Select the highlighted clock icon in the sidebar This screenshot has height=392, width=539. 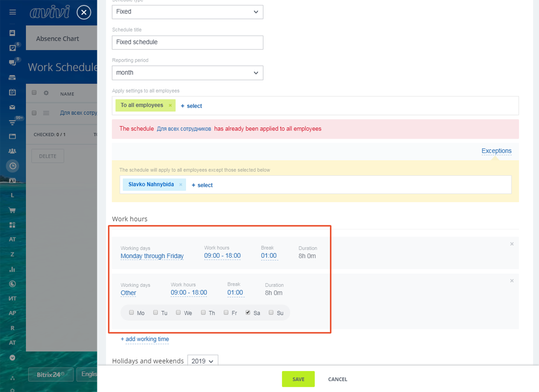(13, 166)
